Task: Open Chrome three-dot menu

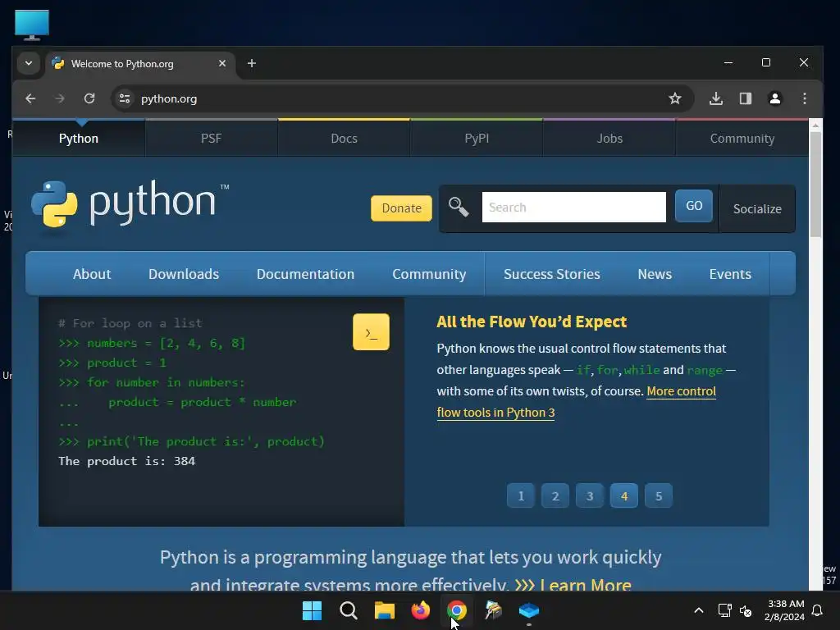Action: point(804,98)
